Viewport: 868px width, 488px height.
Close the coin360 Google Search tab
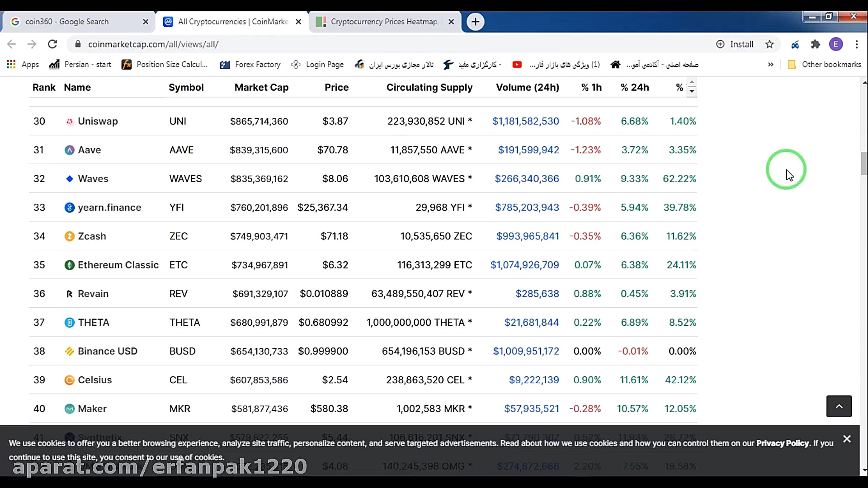[x=146, y=22]
